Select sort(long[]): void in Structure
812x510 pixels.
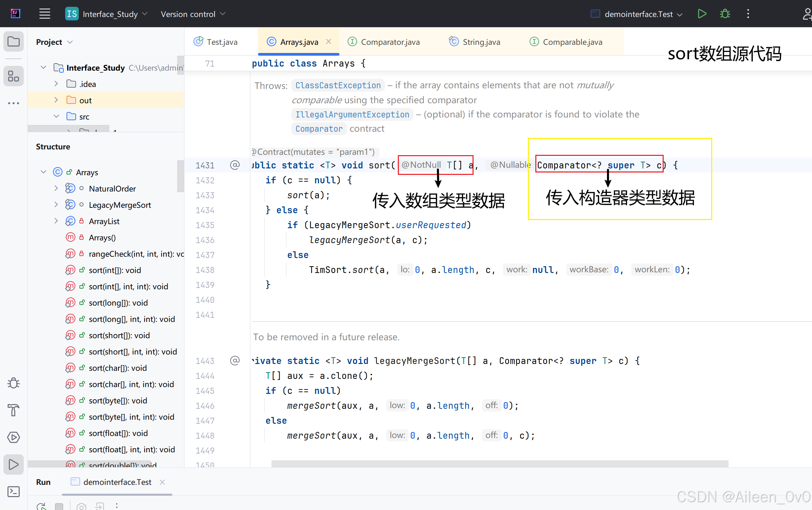point(106,303)
